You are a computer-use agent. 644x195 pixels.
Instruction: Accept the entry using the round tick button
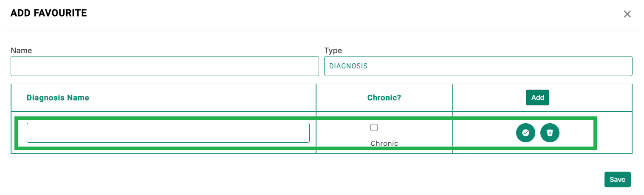[x=525, y=133]
